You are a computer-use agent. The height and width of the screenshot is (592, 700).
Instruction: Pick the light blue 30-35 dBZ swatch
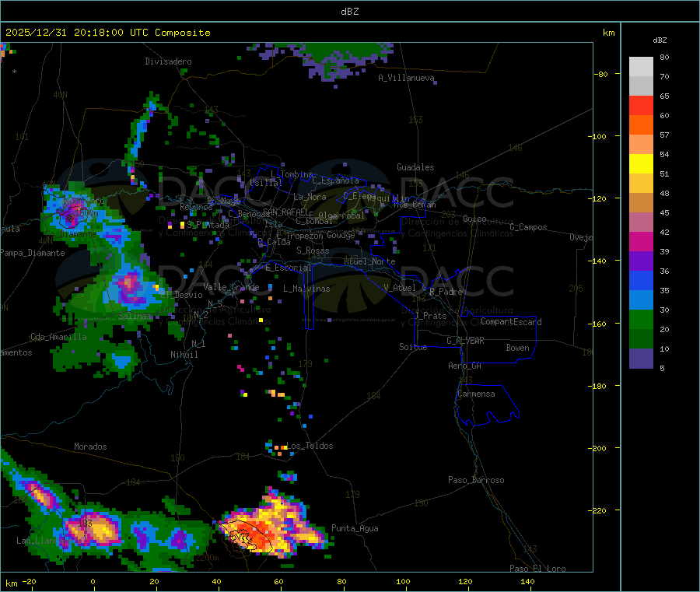[x=641, y=300]
